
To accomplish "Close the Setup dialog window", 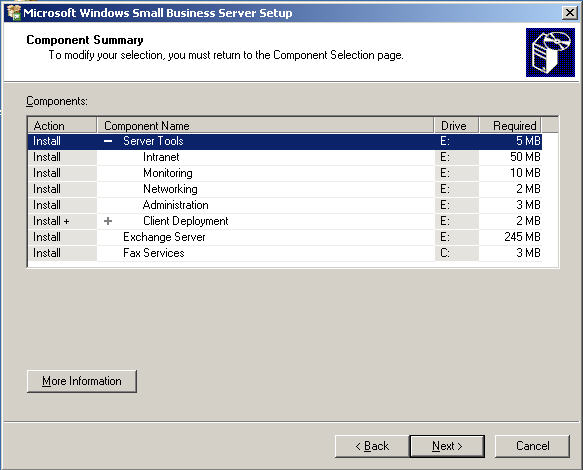I will 570,13.
